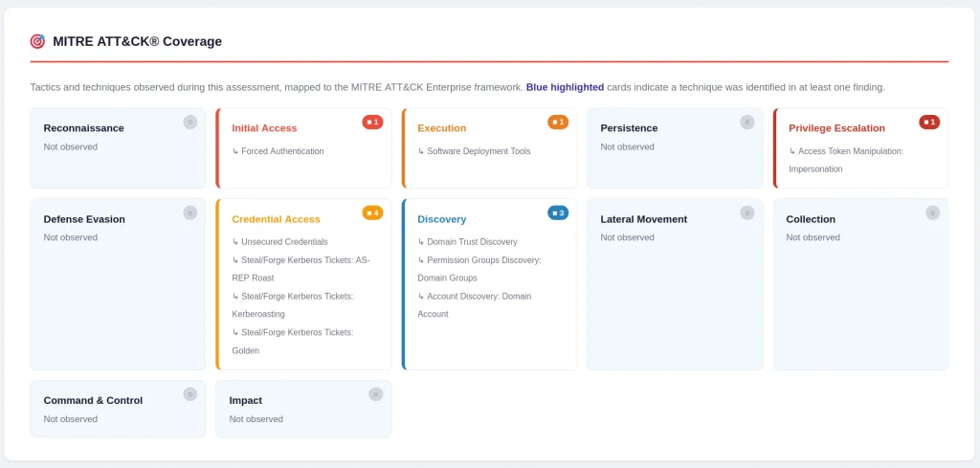Click Not observed under Lateral Movement
Viewport: 980px width, 468px height.
628,237
